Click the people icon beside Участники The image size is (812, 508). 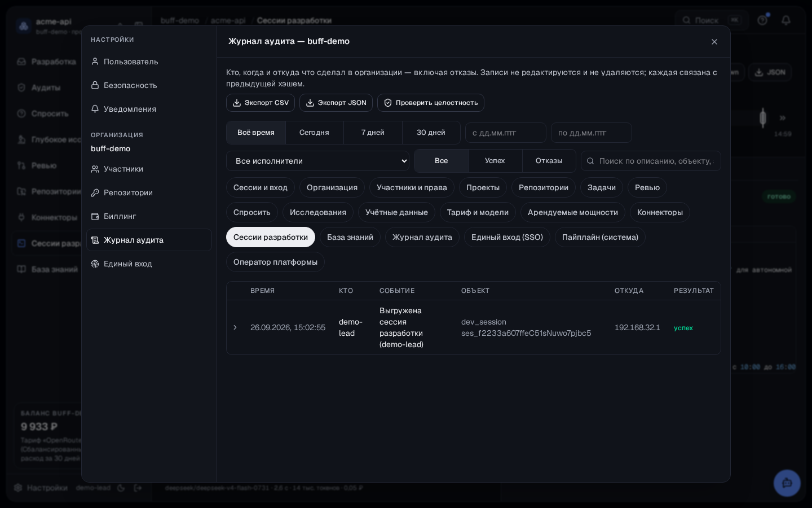click(95, 169)
